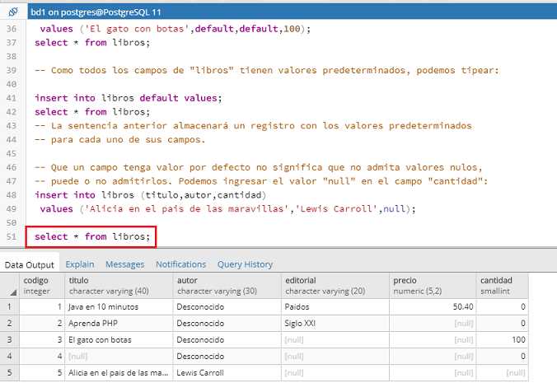Click line number 37 in the gutter
Viewport: 557px width, 392px height.
(12, 43)
